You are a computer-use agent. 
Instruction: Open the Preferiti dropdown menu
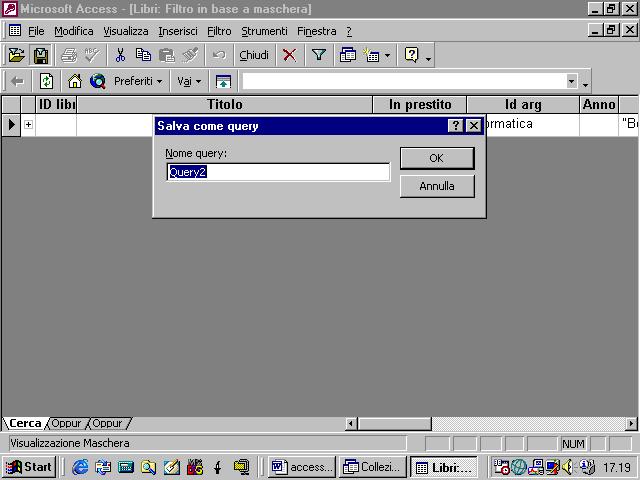click(x=138, y=81)
